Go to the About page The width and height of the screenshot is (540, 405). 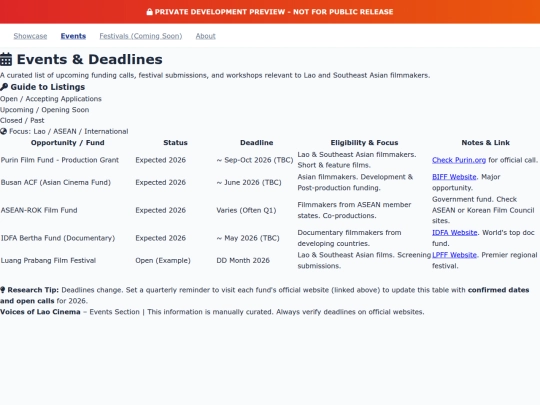click(x=206, y=36)
